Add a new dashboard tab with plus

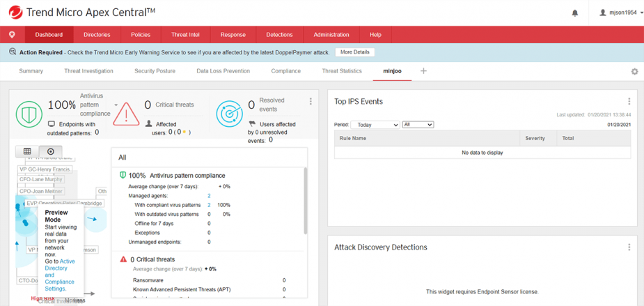pyautogui.click(x=423, y=70)
